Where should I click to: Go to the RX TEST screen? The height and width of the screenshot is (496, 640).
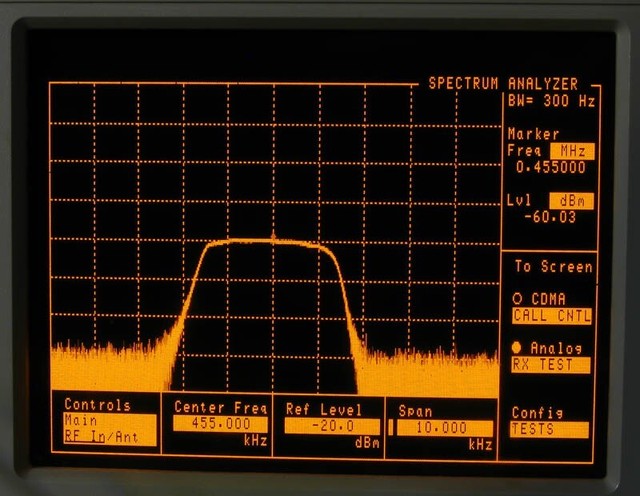point(551,365)
